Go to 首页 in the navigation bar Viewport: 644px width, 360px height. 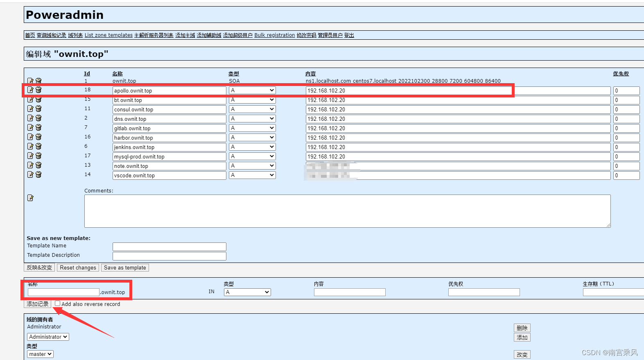[x=30, y=35]
